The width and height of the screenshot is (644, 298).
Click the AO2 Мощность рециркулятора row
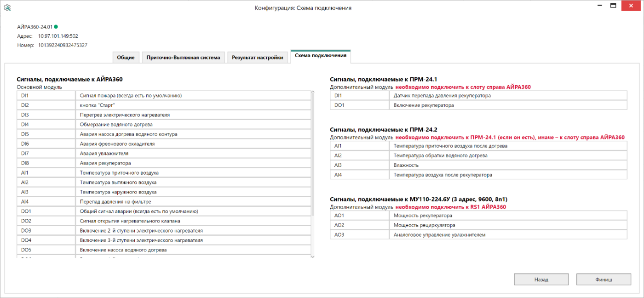coord(478,225)
